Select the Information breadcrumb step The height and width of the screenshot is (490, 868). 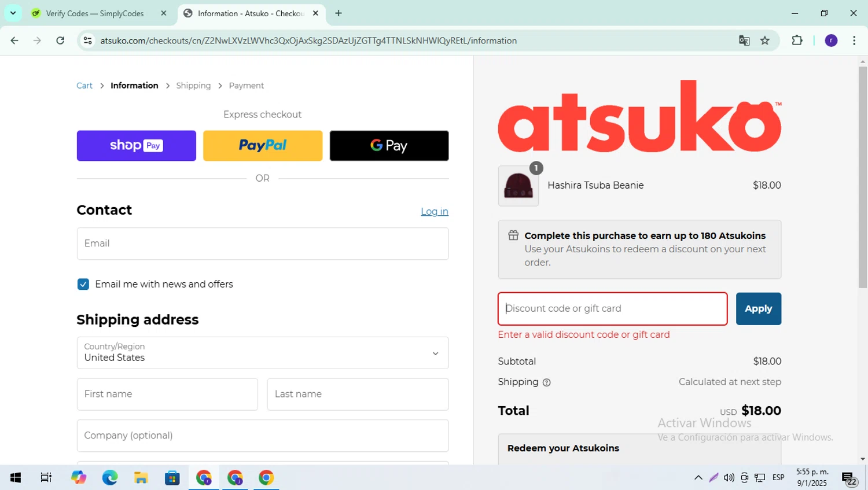tap(134, 86)
